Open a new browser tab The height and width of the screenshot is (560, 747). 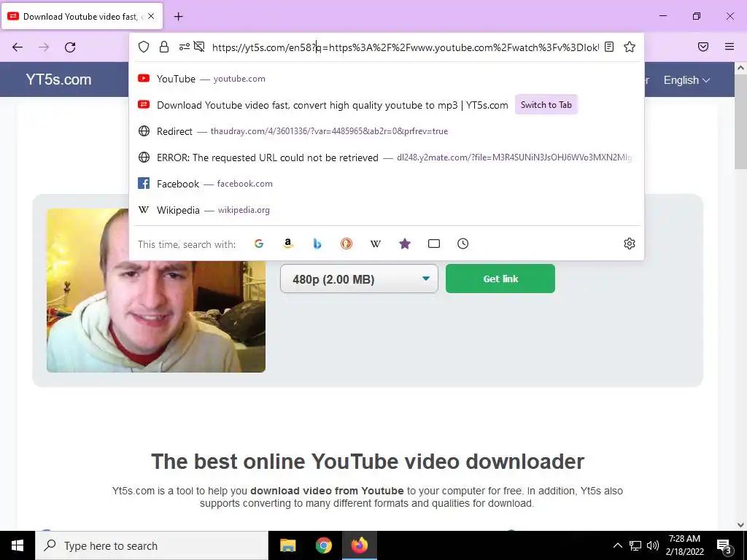coord(178,17)
